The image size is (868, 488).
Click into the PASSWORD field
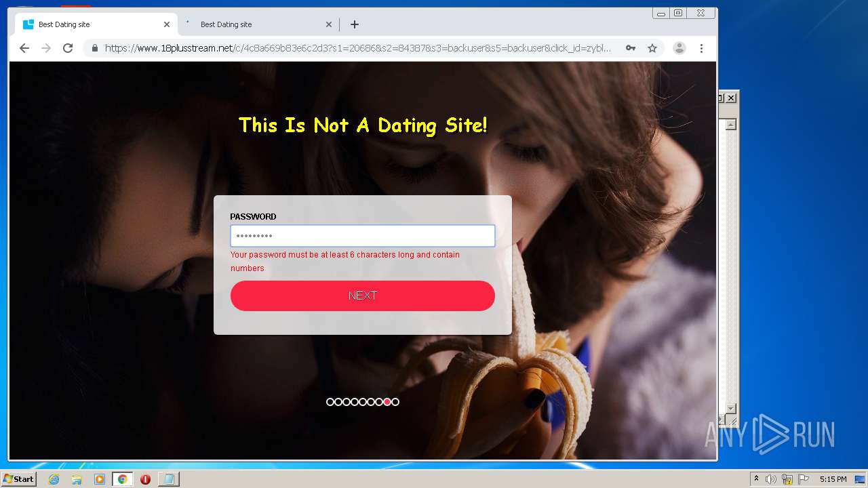point(363,236)
